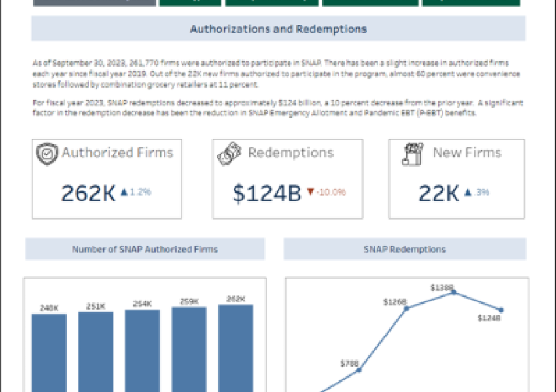The image size is (556, 392).
Task: Select the 'Authorizations and Redemptions' section header
Action: click(279, 29)
